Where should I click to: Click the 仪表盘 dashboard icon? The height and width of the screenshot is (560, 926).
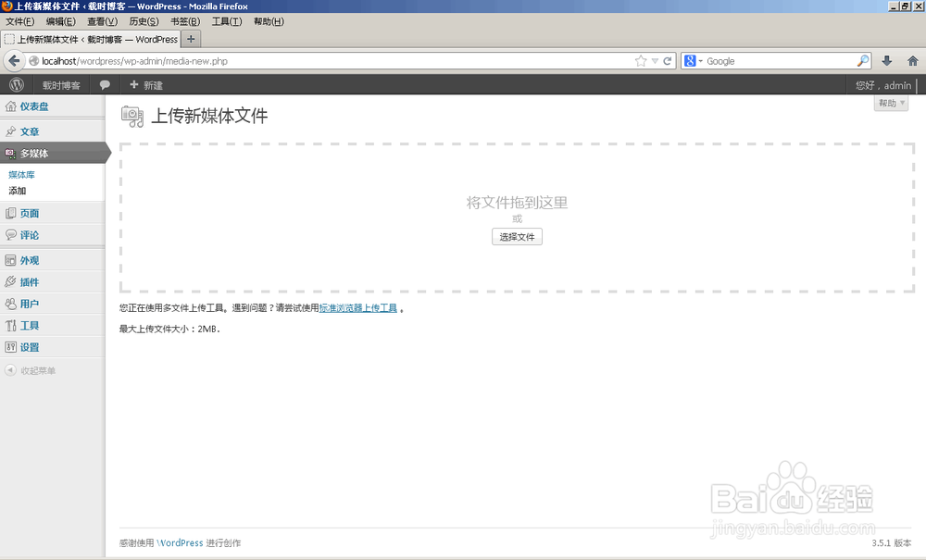(x=10, y=106)
